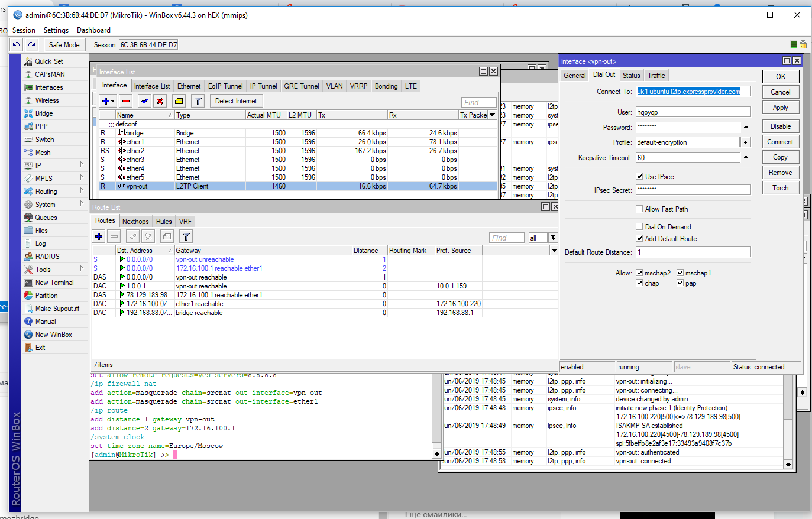Viewport: 812px width, 519px height.
Task: Toggle mschap1 checkbox
Action: (x=680, y=273)
